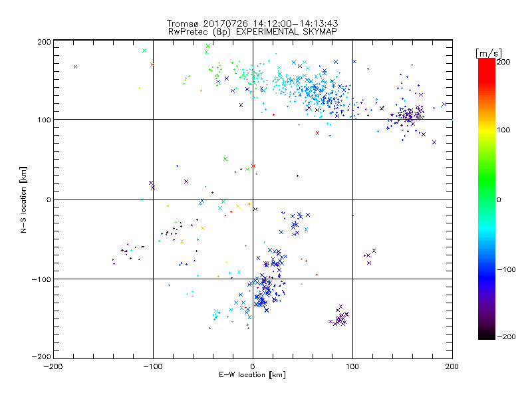Click the title text 'Tromsø 20170726 14:12:00-14:13:43'
The height and width of the screenshot is (399, 532).
[x=252, y=23]
